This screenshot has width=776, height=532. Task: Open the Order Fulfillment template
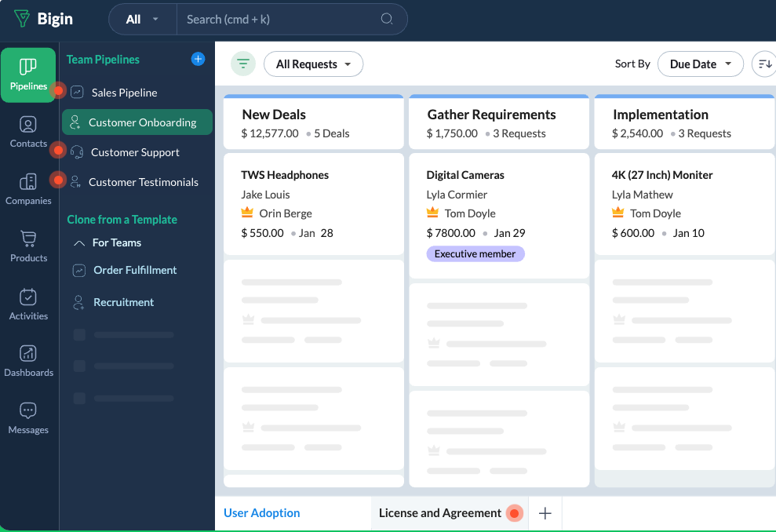coord(135,270)
